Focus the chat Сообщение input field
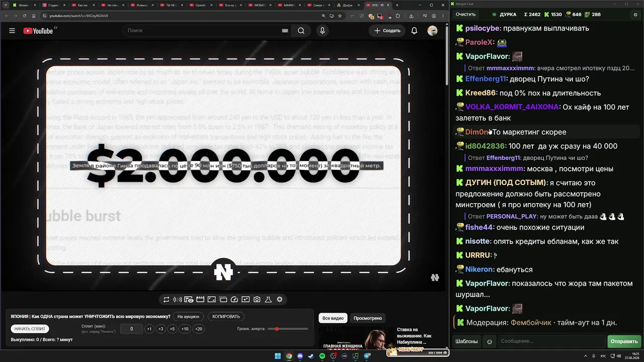644x362 pixels. coord(551,341)
